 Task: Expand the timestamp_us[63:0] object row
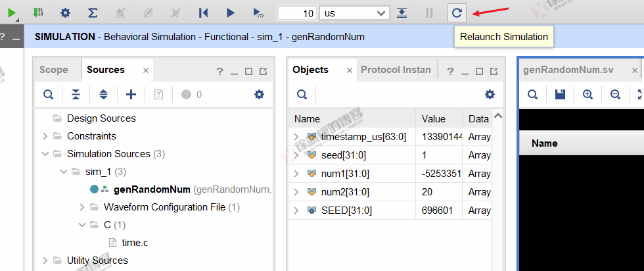[297, 137]
